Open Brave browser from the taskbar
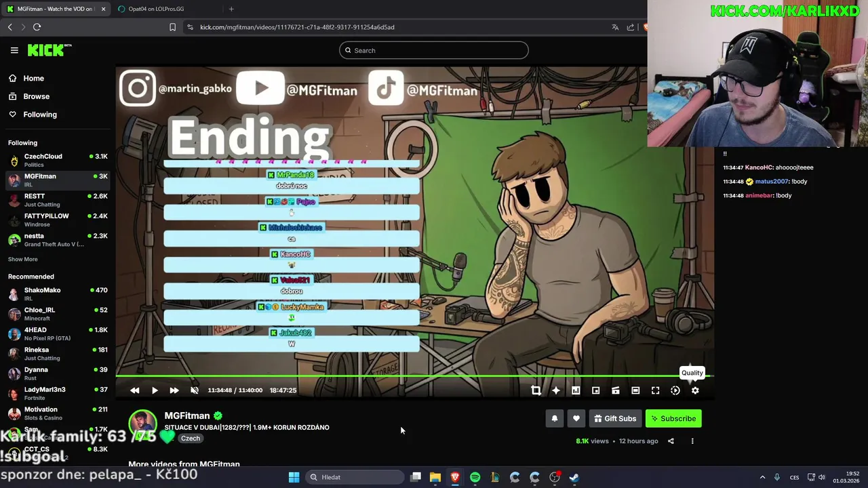Viewport: 868px width, 488px height. [455, 477]
